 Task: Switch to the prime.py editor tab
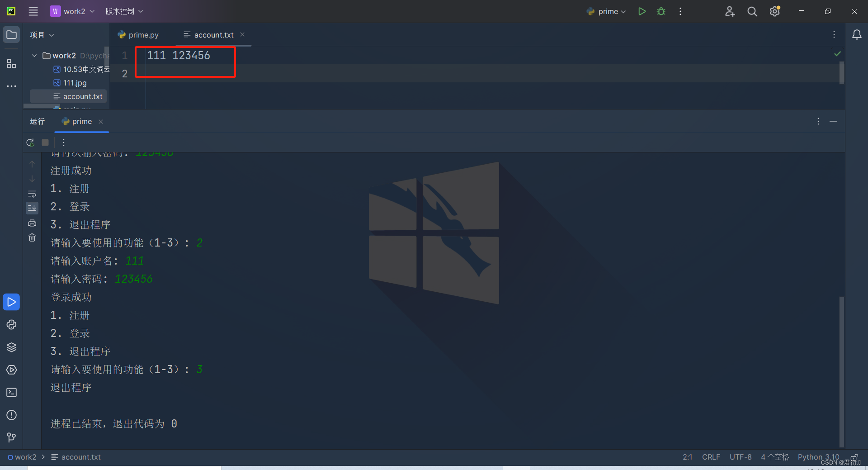[138, 35]
